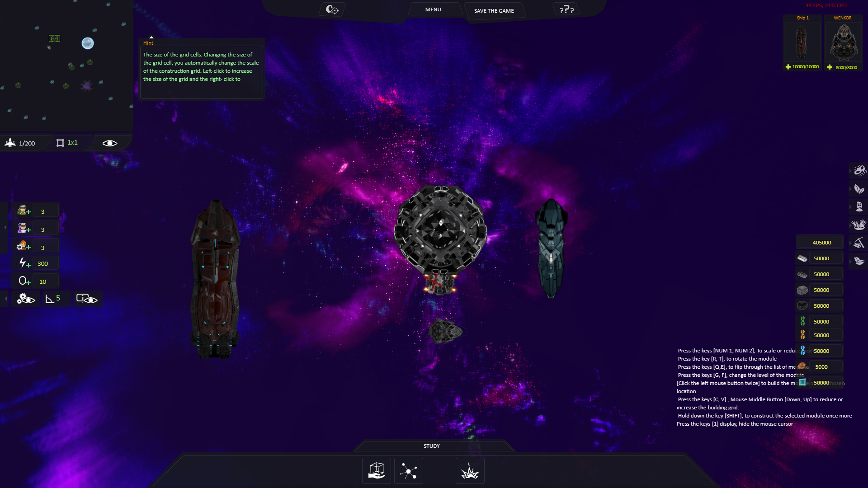Open the MENU at top
This screenshot has width=868, height=488.
[x=433, y=9]
